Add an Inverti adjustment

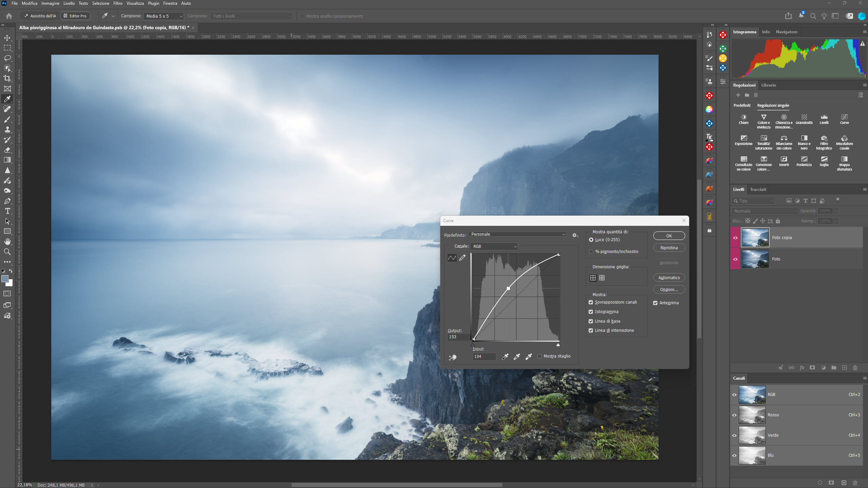784,161
